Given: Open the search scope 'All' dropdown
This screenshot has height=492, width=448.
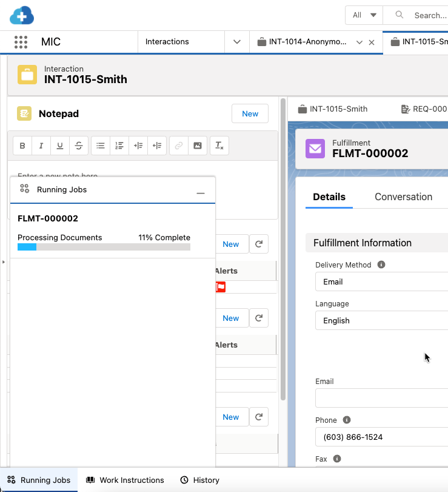Looking at the screenshot, I should pos(364,15).
